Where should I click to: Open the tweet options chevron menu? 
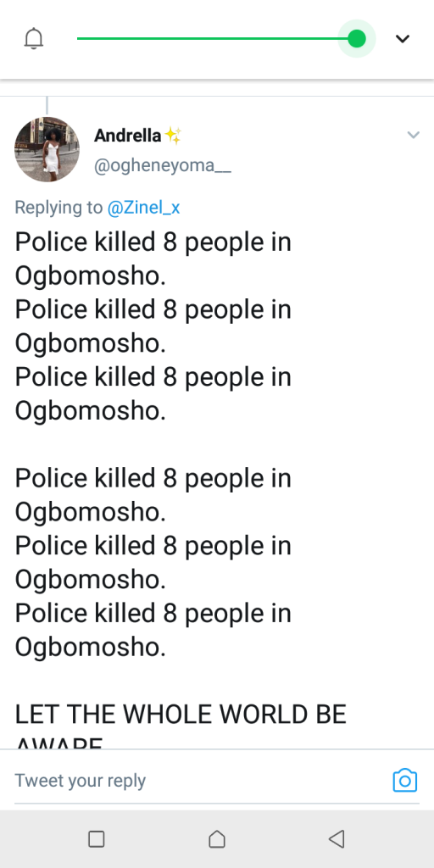pos(413,135)
